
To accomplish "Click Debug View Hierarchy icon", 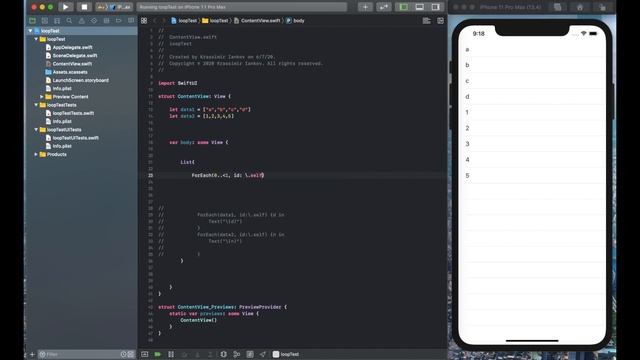I will coord(223,354).
